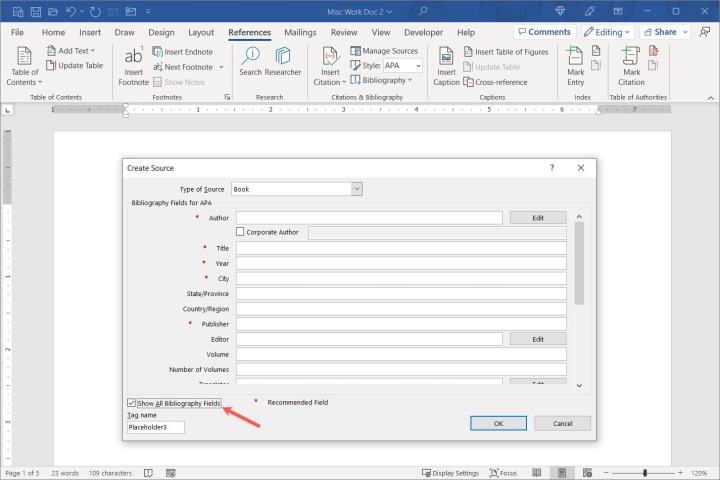Click into the Title input field
The height and width of the screenshot is (480, 720).
pos(401,248)
